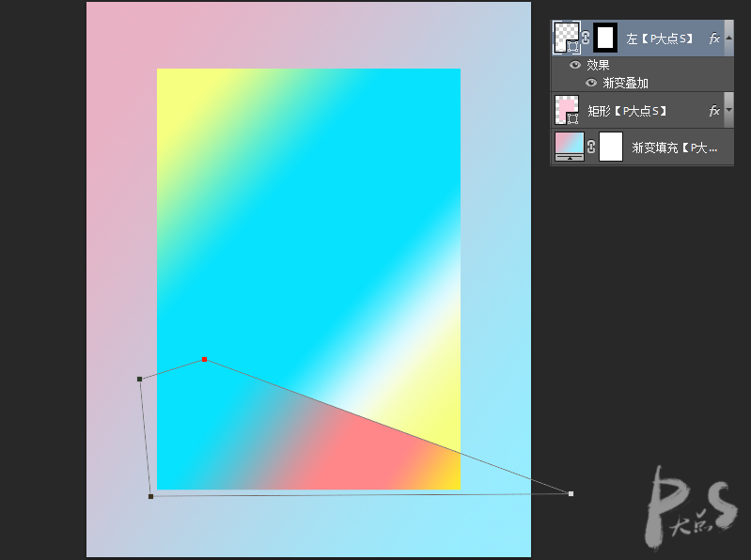
Task: Select the black-bordered mask thumbnail of 左 layer
Action: (605, 38)
